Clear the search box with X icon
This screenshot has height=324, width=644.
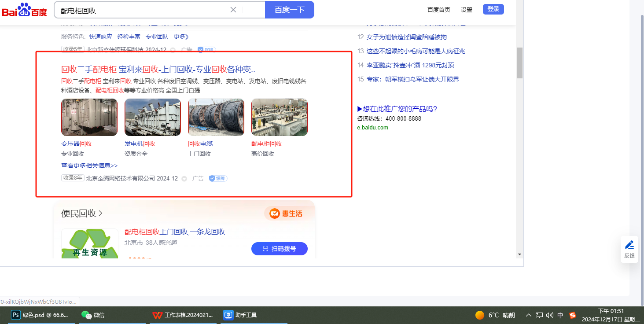point(233,10)
